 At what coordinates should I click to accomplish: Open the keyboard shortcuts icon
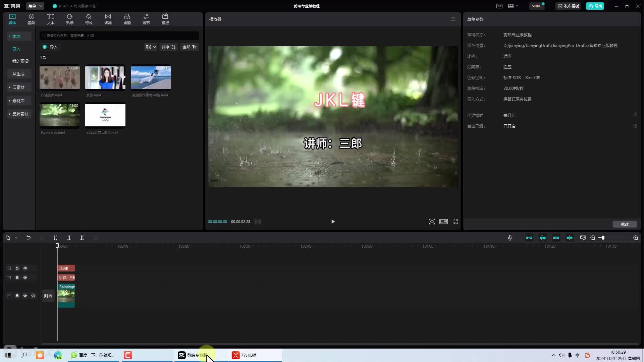pyautogui.click(x=499, y=6)
